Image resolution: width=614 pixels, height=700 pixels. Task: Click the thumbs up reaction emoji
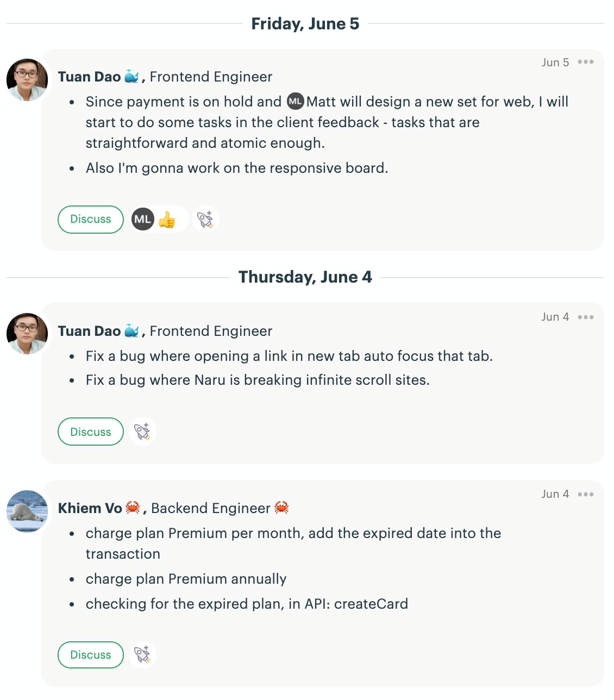(x=167, y=220)
